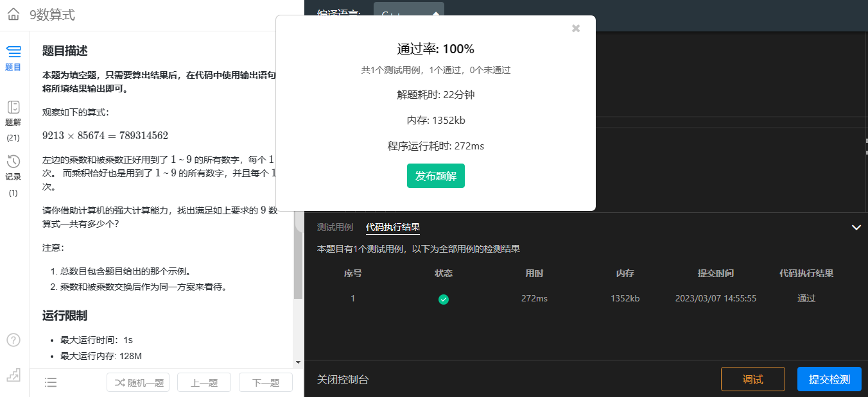Click the 9数算式 page title
The image size is (868, 397).
[x=52, y=15]
